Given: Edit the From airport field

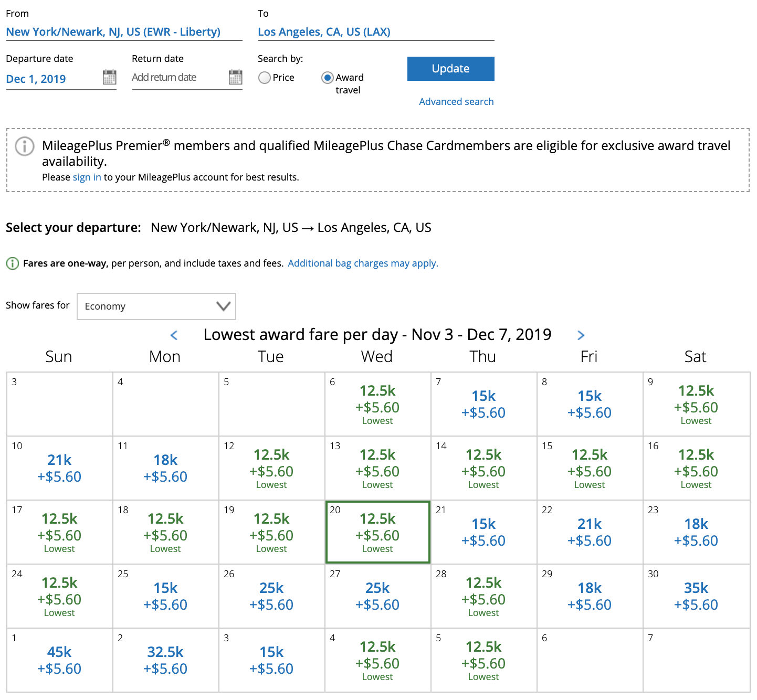Looking at the screenshot, I should point(113,32).
